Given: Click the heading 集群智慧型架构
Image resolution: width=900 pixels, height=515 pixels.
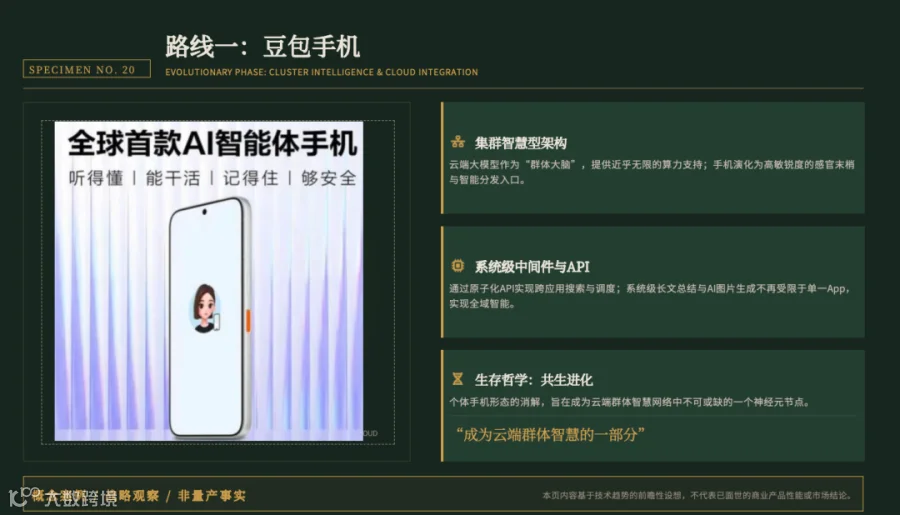Looking at the screenshot, I should pos(521,143).
